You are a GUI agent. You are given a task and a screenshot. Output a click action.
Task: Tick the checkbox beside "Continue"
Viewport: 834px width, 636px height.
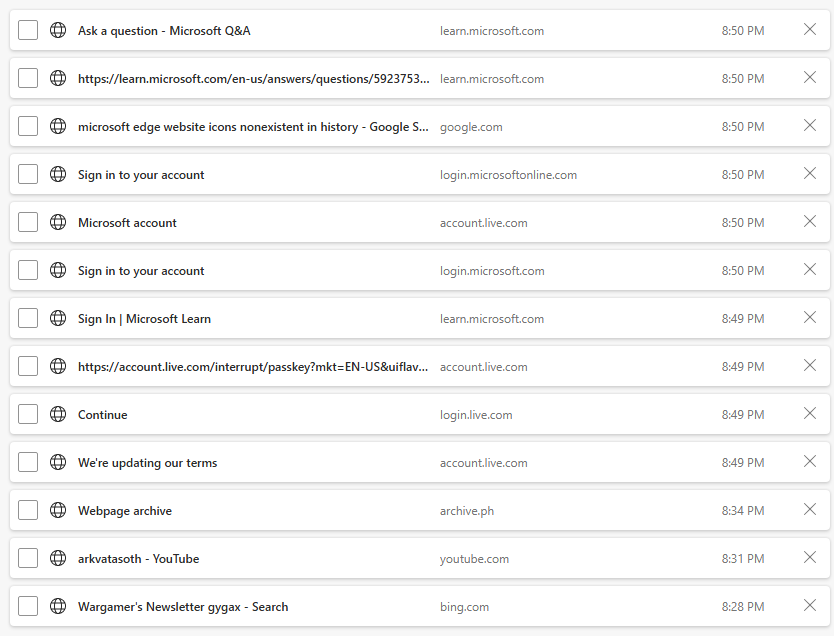pyautogui.click(x=28, y=414)
